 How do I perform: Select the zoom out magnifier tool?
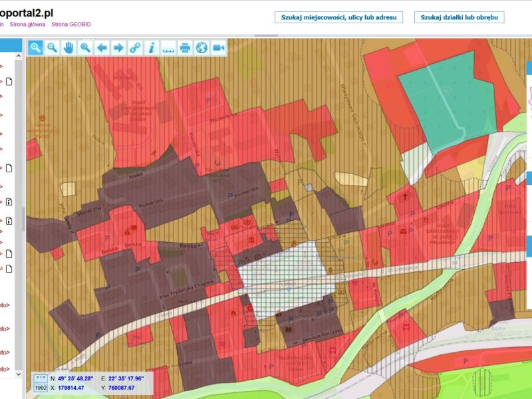(52, 47)
